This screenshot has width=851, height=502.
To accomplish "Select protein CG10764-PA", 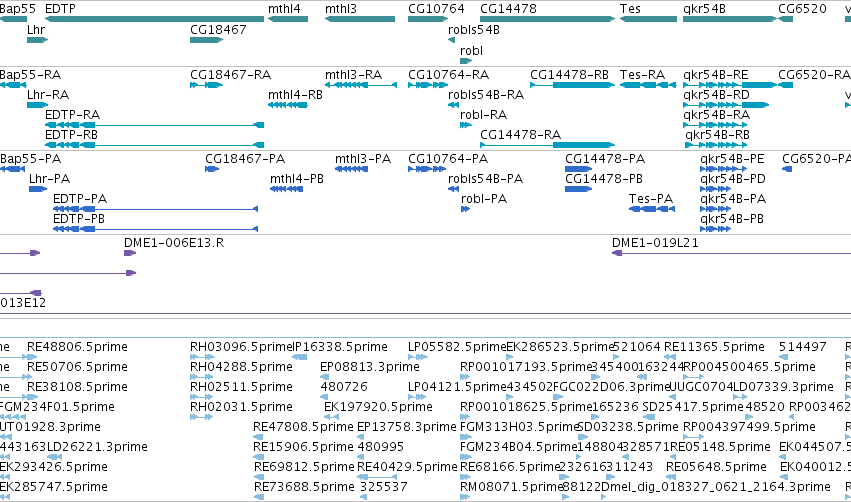I will [427, 169].
